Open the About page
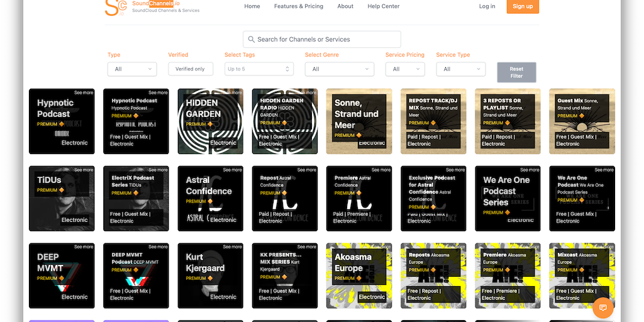This screenshot has height=322, width=644. (x=345, y=6)
